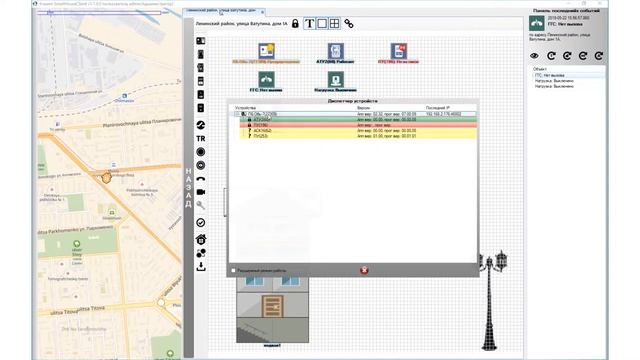The width and height of the screenshot is (640, 360).
Task: Select 'ГТС: Нет вызова' in the Объект list
Action: [550, 76]
